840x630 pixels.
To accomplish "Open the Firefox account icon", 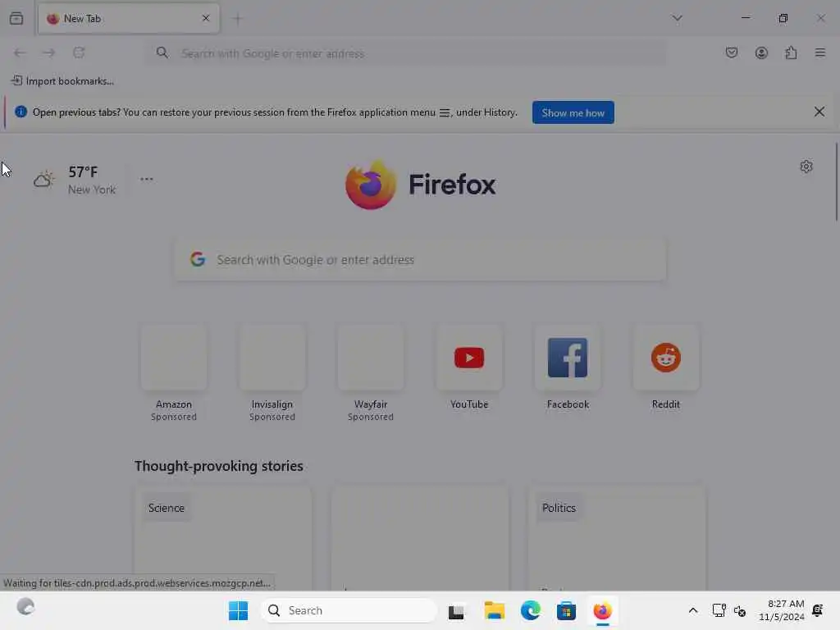I will (x=761, y=52).
